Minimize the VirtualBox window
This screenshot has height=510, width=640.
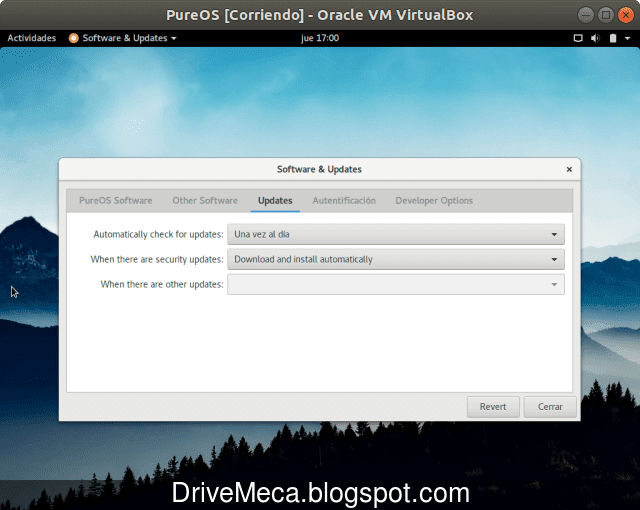[586, 15]
